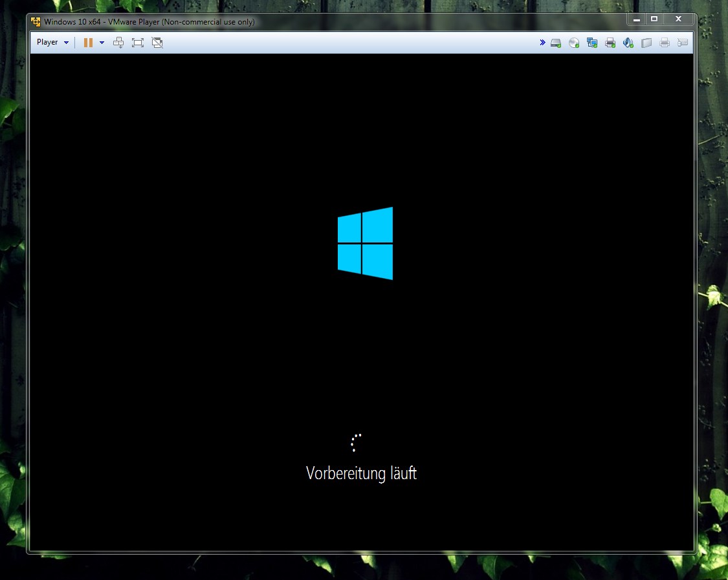Send Ctrl+Alt+Del to the VM

(118, 43)
